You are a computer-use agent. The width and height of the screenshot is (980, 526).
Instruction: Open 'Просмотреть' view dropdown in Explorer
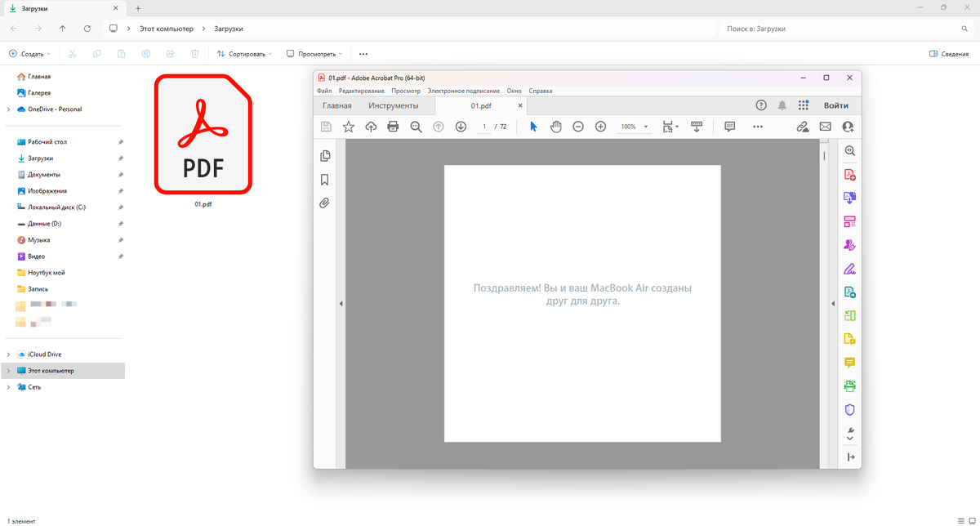(x=315, y=54)
